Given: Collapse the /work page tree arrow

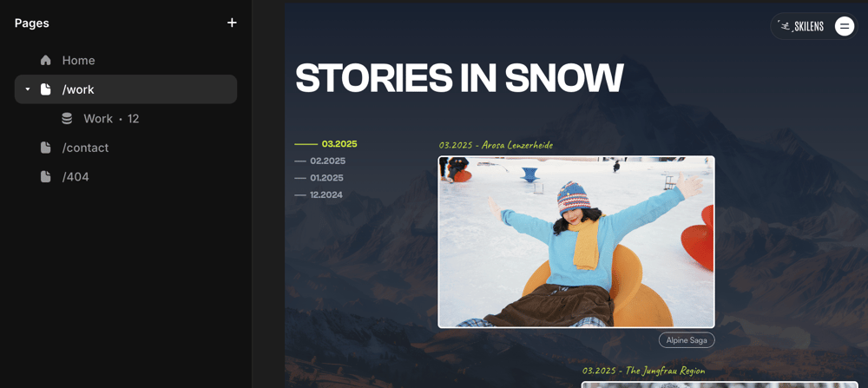Looking at the screenshot, I should tap(28, 89).
